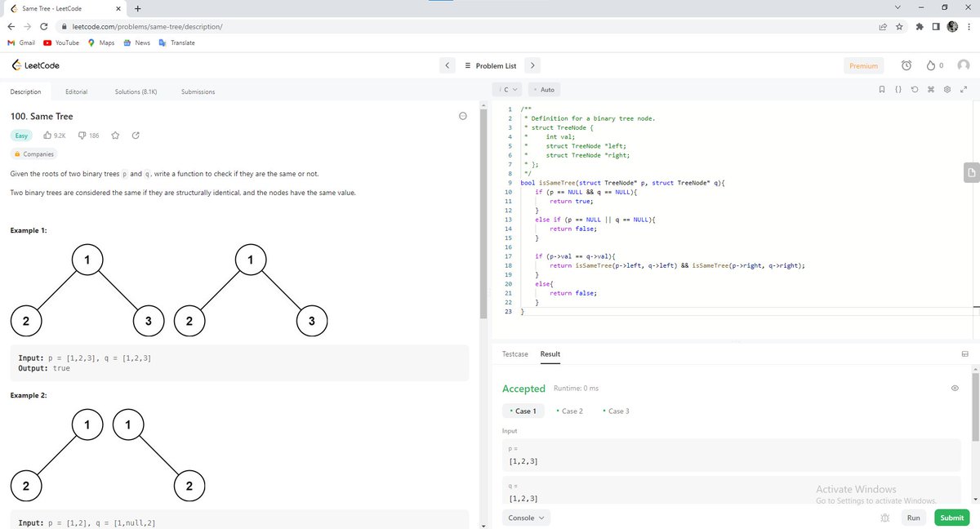
Task: Go to previous problem arrow
Action: click(x=447, y=65)
